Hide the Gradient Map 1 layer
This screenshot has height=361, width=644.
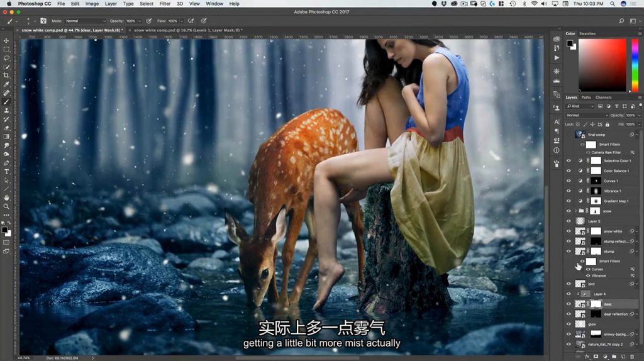[x=569, y=201]
